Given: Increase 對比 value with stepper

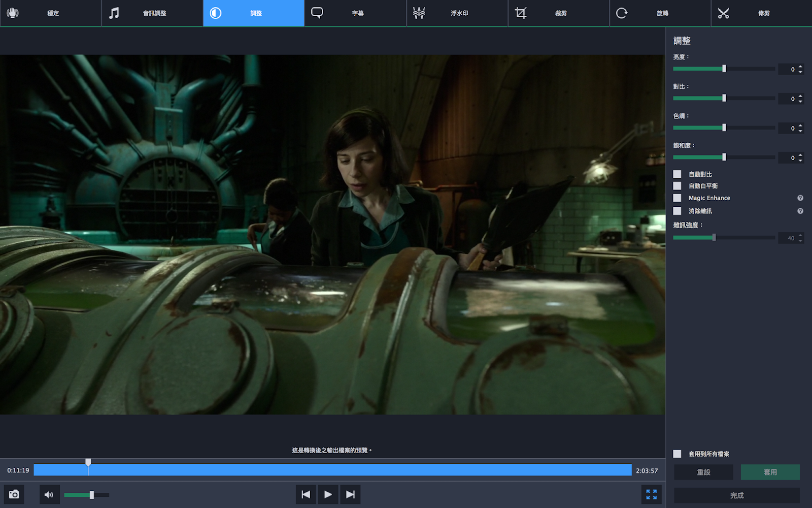Looking at the screenshot, I should (800, 96).
